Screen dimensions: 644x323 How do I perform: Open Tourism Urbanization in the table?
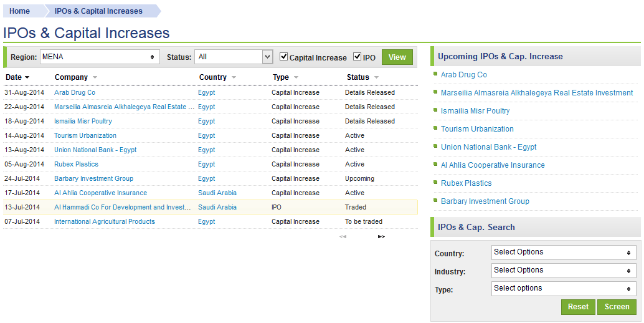tap(85, 135)
